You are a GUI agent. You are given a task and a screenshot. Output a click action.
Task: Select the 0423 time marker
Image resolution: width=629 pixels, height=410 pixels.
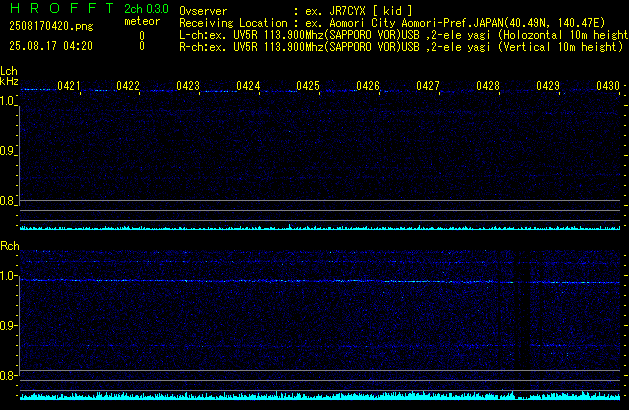[x=188, y=86]
